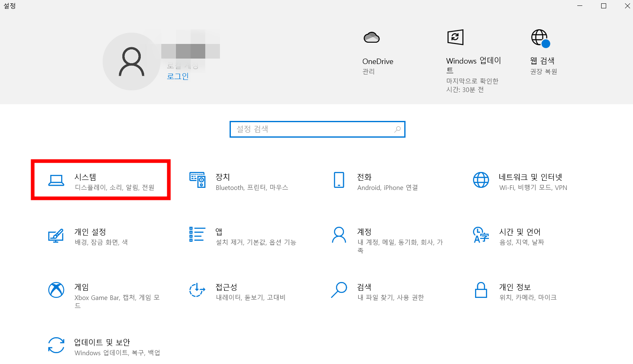Select the 계정 heading
The width and height of the screenshot is (633, 364).
364,232
